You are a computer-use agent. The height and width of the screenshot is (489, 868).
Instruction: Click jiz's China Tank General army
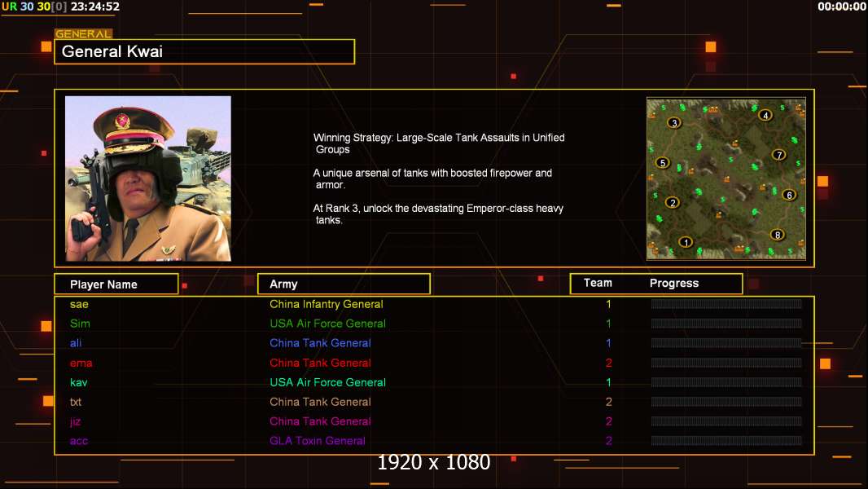point(320,421)
